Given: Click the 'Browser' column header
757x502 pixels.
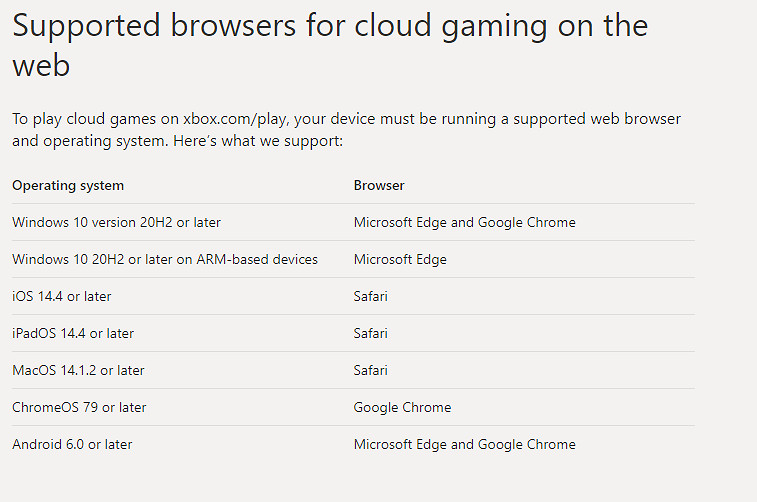Looking at the screenshot, I should (379, 185).
